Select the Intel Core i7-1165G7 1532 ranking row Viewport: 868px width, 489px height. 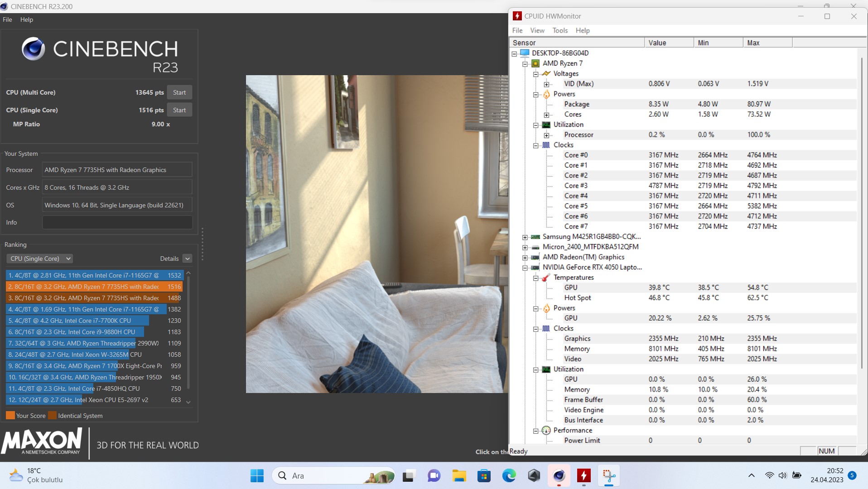[95, 275]
